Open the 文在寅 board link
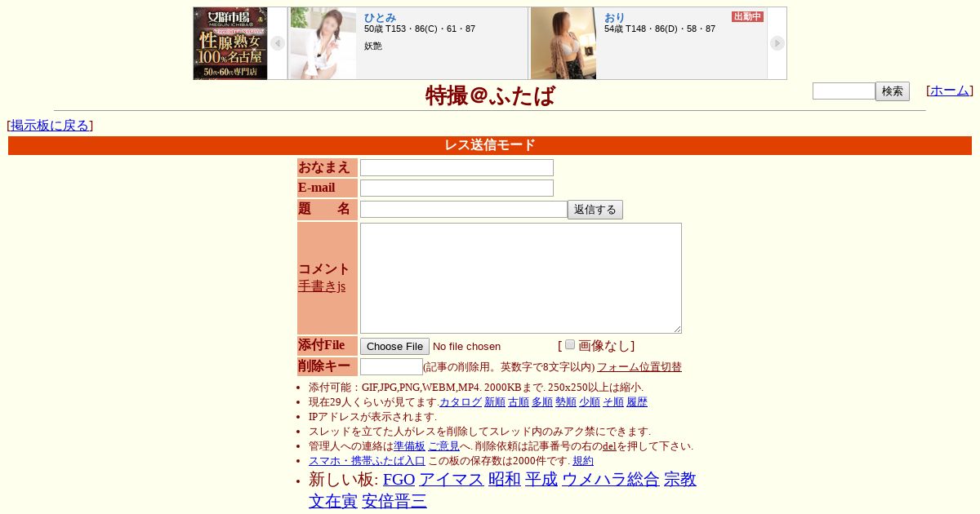Image resolution: width=980 pixels, height=514 pixels. (333, 501)
